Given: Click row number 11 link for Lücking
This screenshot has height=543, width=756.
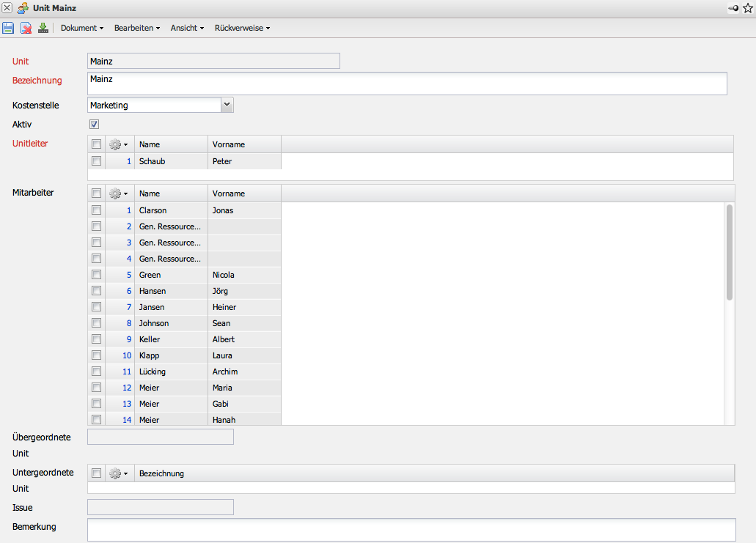Looking at the screenshot, I should coord(128,372).
